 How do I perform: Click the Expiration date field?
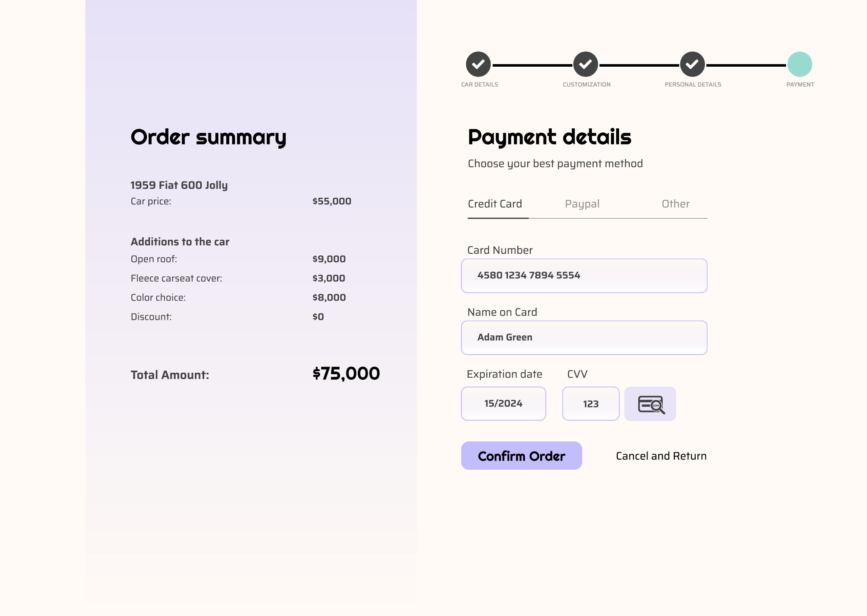(x=503, y=403)
